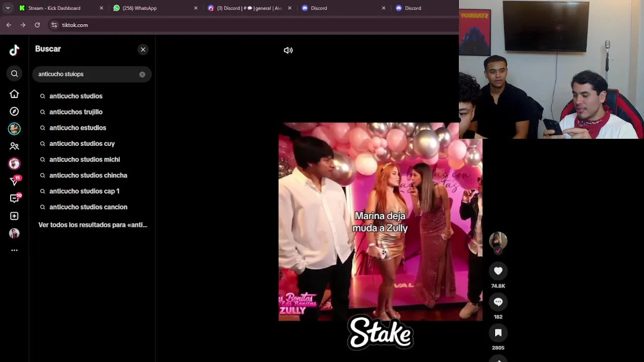
Task: Click the 'Buscar' panel heading
Action: click(x=48, y=49)
